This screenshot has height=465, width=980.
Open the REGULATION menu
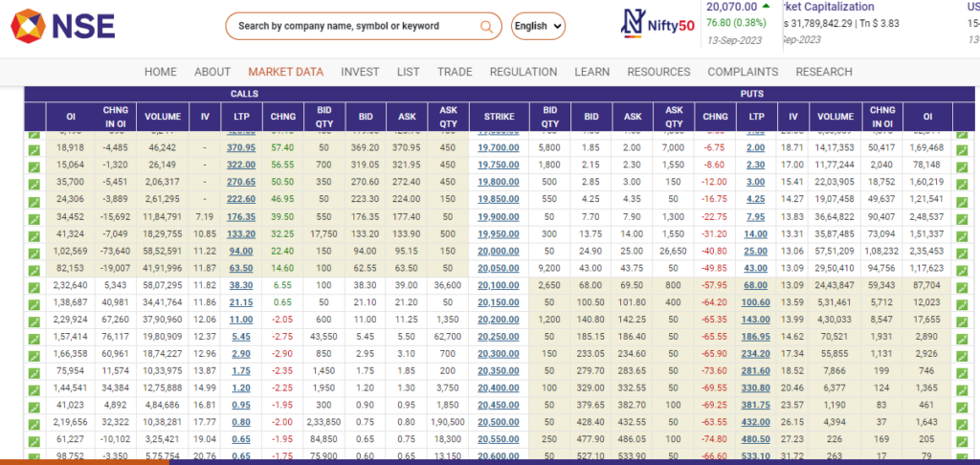click(x=523, y=72)
